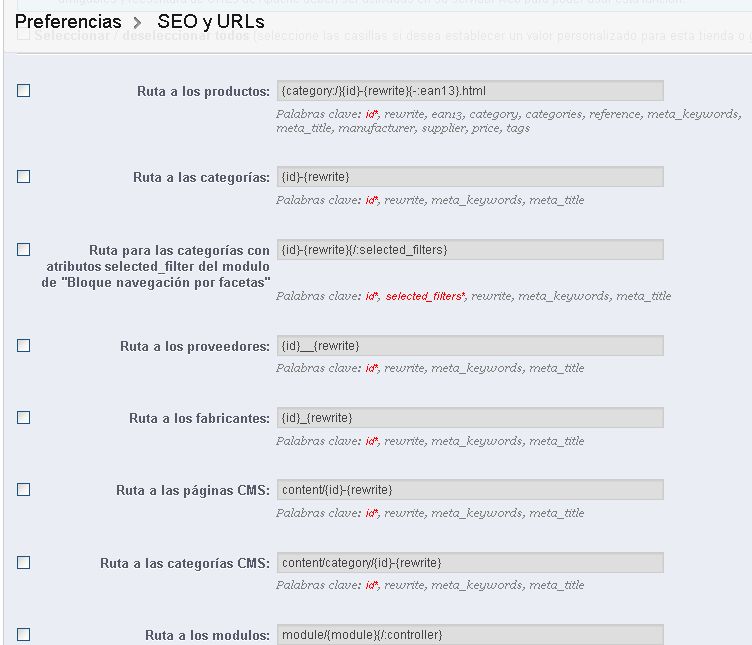Mark the Ruta a los modulos checkbox
The image size is (752, 645).
[x=24, y=634]
